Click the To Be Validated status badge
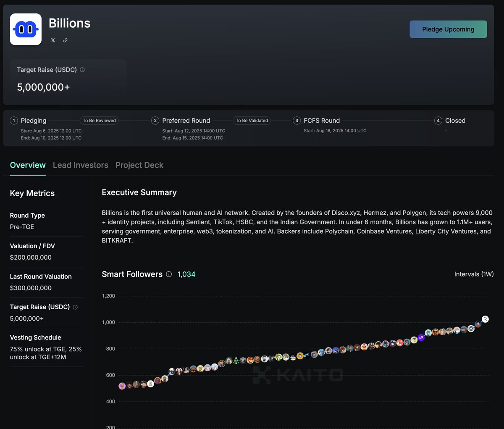504x429 pixels. (252, 121)
